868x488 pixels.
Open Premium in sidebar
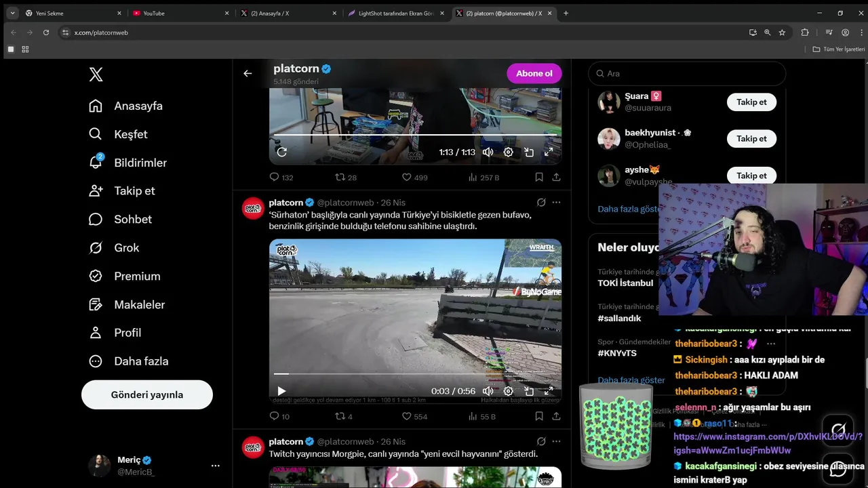pos(125,277)
